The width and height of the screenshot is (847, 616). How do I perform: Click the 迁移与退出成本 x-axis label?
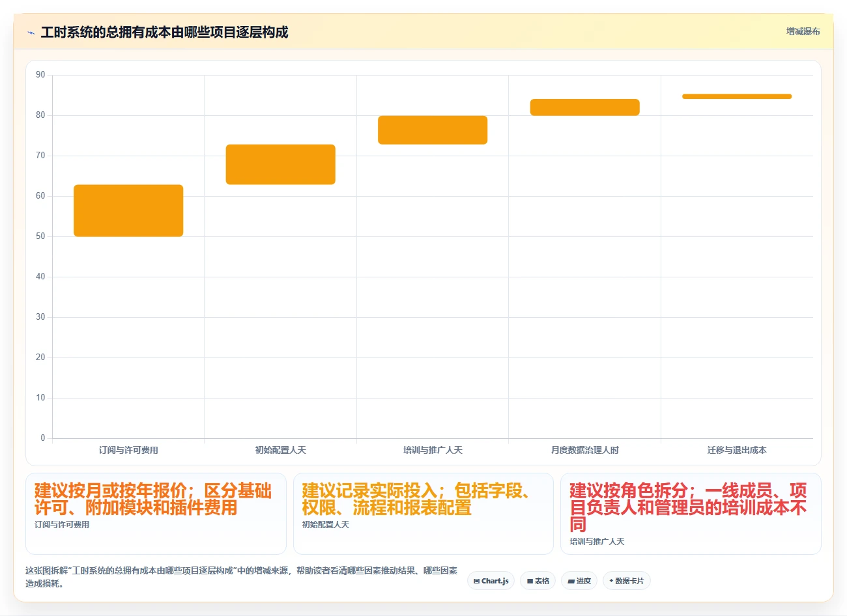737,450
